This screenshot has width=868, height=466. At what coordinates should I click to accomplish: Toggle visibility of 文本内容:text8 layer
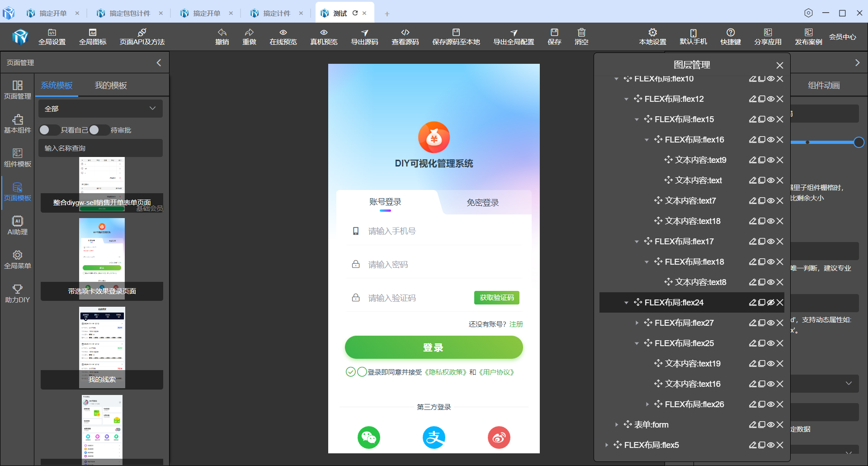pos(770,282)
